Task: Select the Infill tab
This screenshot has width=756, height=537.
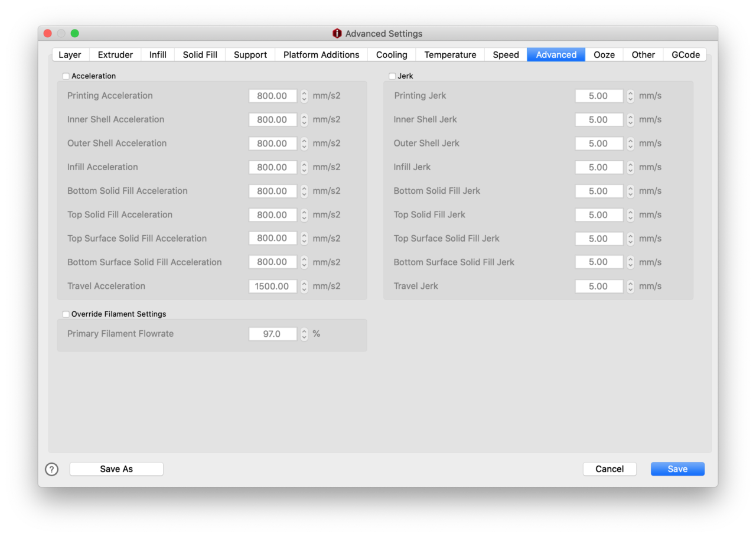Action: coord(158,55)
